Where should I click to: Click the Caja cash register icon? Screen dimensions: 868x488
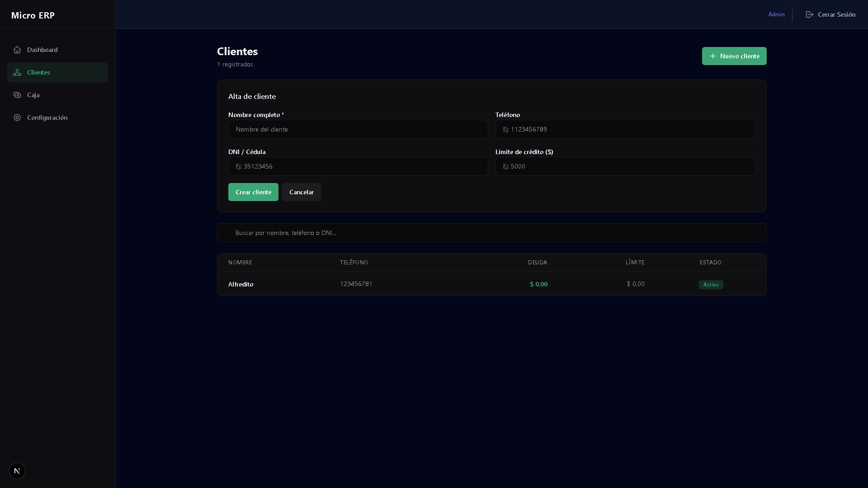point(17,95)
